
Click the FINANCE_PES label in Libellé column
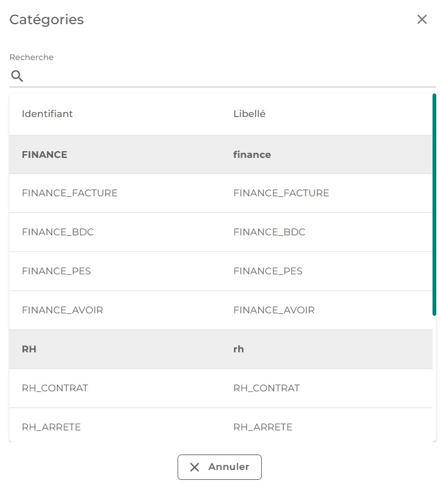point(268,271)
